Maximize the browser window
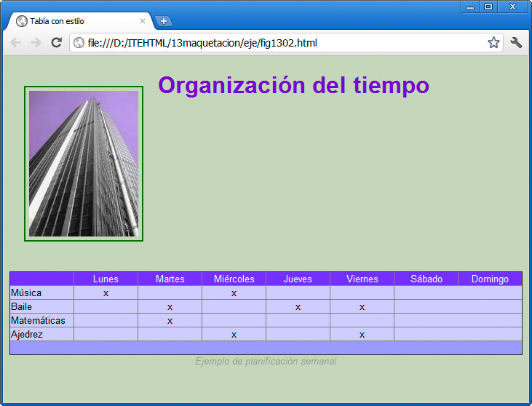 488,7
